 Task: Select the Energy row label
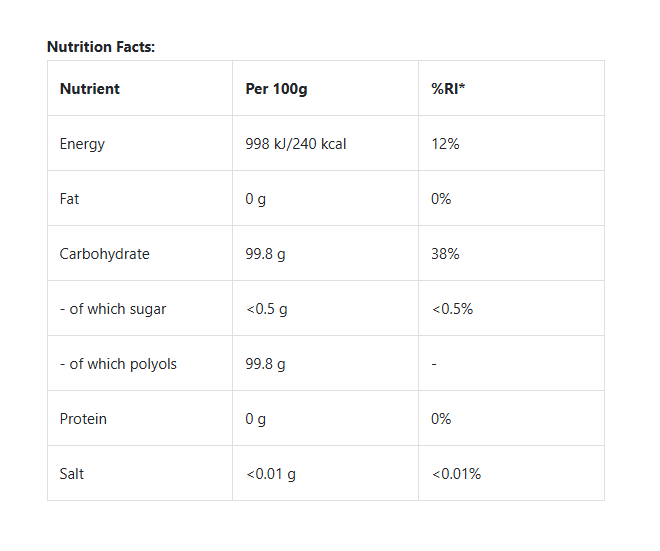point(82,144)
